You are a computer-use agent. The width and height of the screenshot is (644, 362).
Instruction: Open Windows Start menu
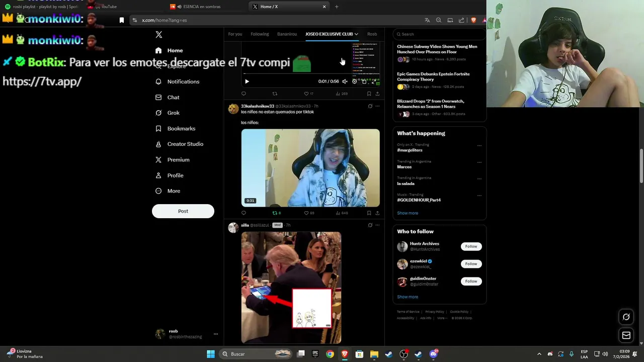(211, 354)
